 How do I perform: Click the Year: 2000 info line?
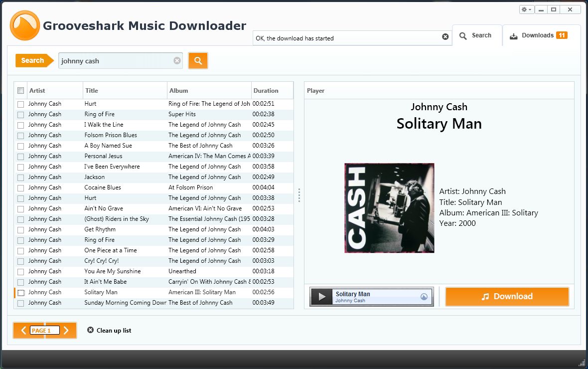[457, 223]
